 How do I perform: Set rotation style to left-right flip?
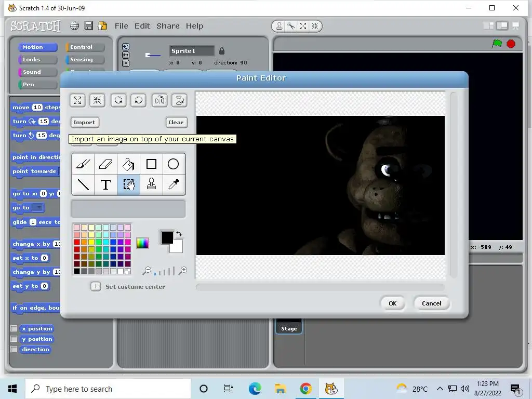126,55
